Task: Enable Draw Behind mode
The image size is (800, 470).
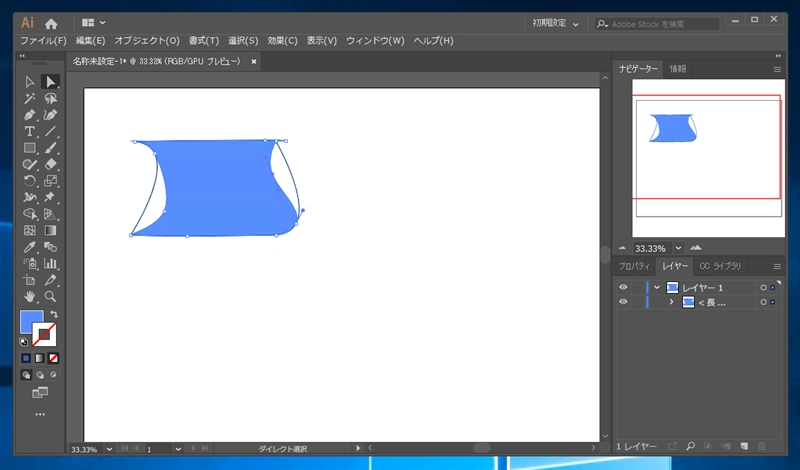Action: click(40, 375)
